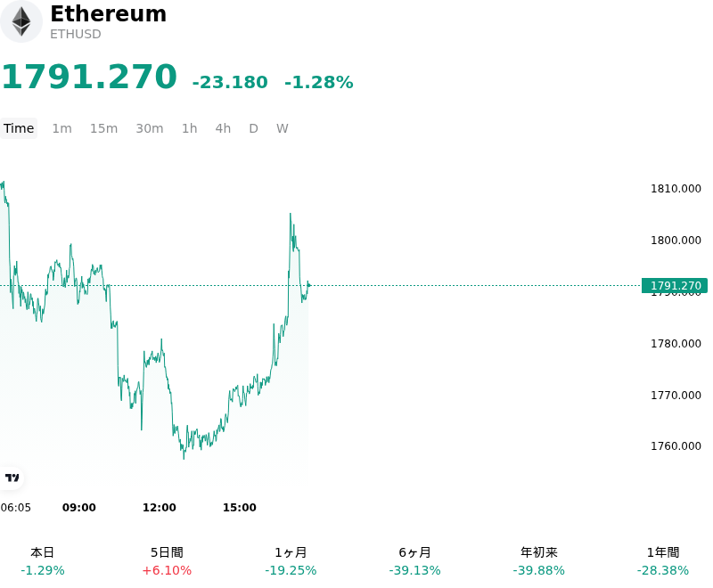Viewport: 713px width, 588px height.
Task: Select the Time chart interval
Action: [x=19, y=128]
